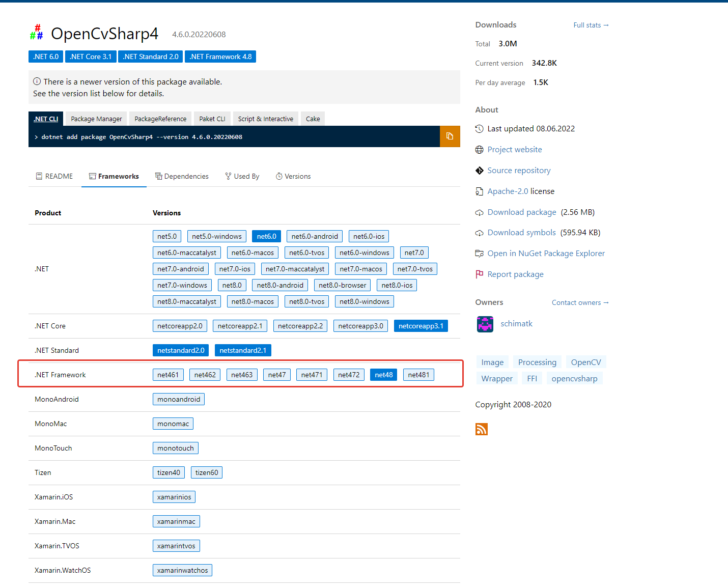The width and height of the screenshot is (728, 588).
Task: Click the OpenCV tag link
Action: pos(586,362)
